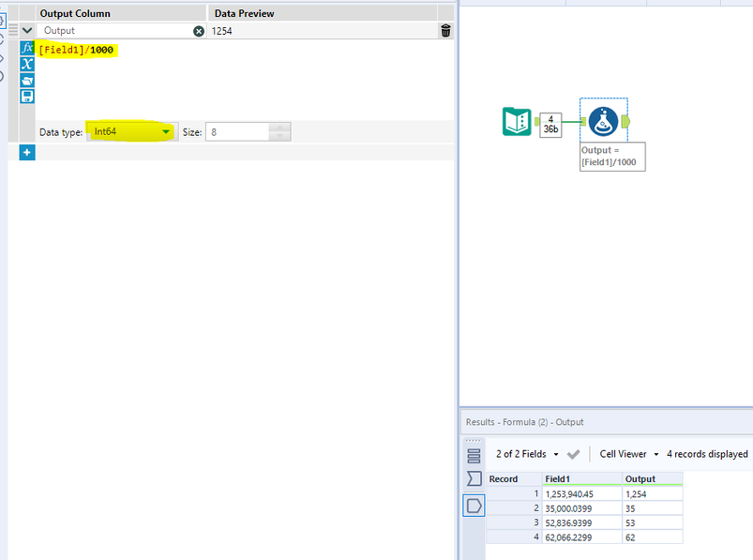Open the 2 of 2 Fields dropdown
The image size is (753, 560).
pyautogui.click(x=527, y=454)
